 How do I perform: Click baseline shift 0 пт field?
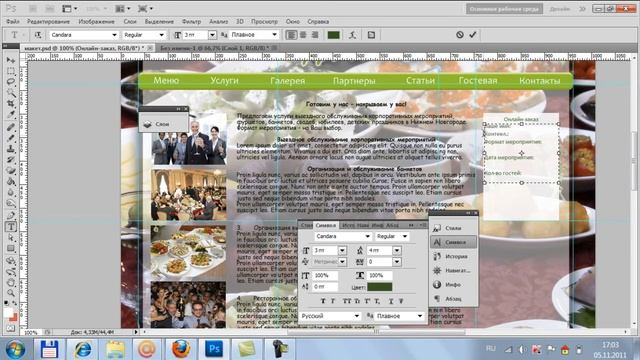point(325,287)
